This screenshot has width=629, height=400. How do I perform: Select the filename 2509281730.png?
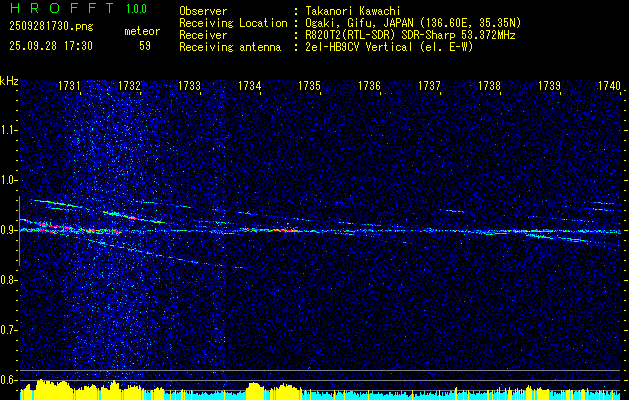pos(51,27)
